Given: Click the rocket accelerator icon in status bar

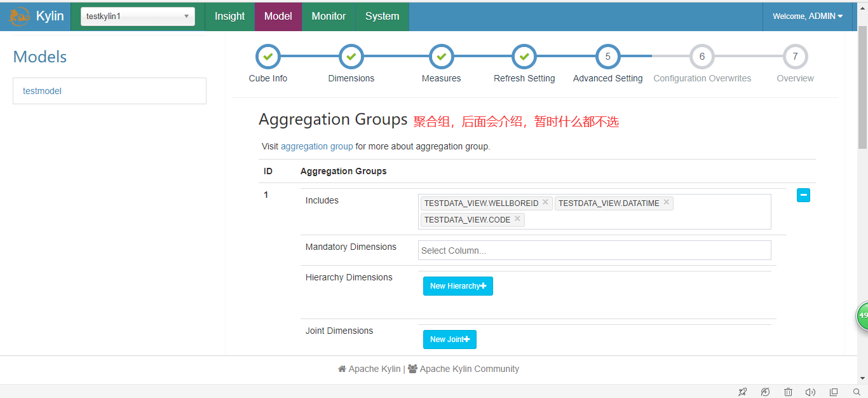Looking at the screenshot, I should tap(742, 392).
